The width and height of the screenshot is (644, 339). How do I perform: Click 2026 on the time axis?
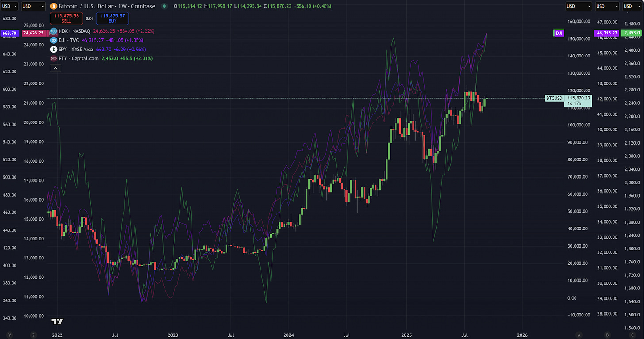tap(522, 335)
